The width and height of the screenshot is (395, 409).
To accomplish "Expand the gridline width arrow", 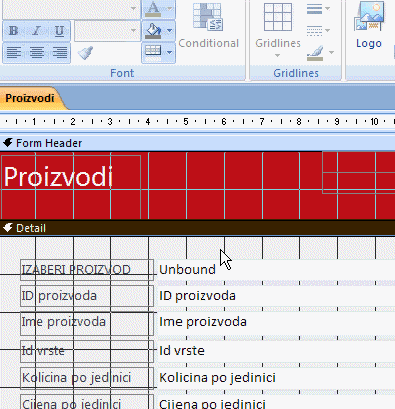I will point(328,9).
